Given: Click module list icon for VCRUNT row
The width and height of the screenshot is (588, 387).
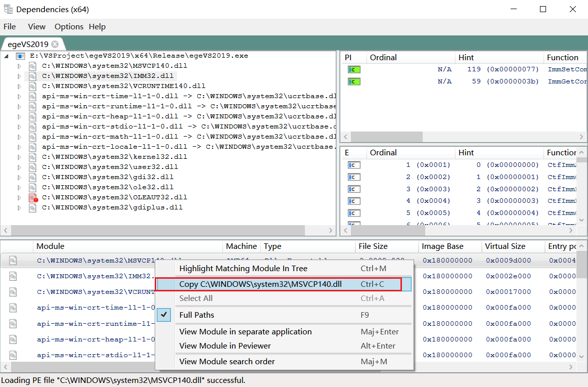Looking at the screenshot, I should 13,292.
